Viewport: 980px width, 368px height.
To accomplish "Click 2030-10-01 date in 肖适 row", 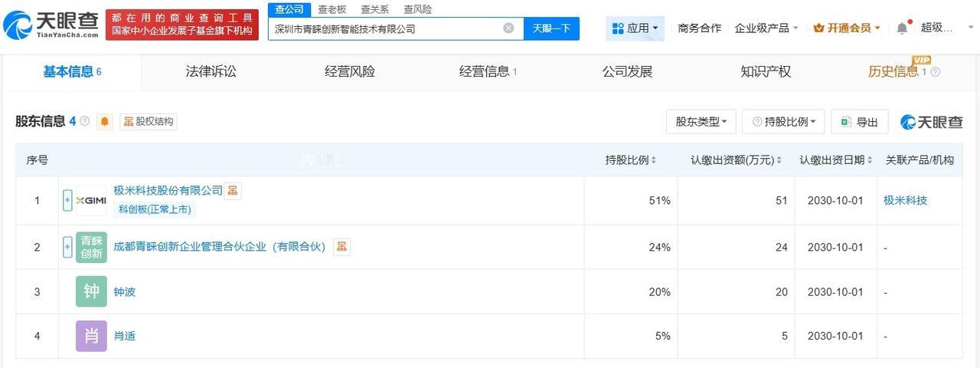I will pyautogui.click(x=835, y=336).
